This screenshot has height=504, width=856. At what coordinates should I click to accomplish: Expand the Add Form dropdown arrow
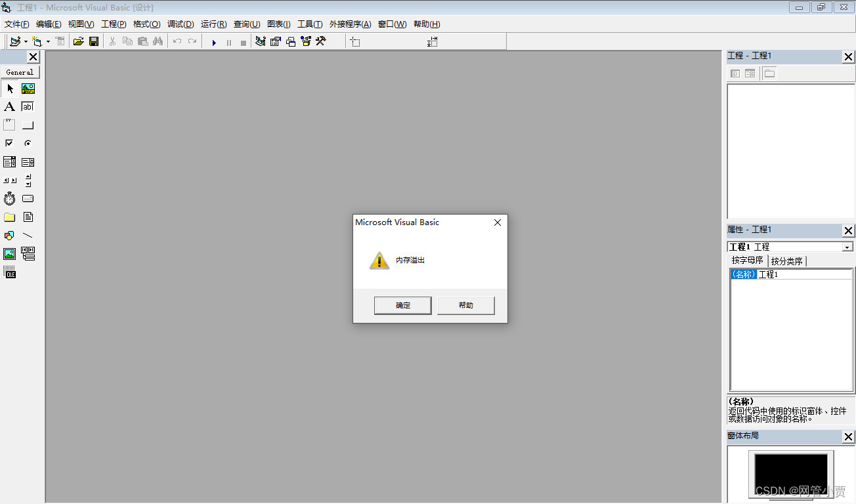tap(48, 41)
